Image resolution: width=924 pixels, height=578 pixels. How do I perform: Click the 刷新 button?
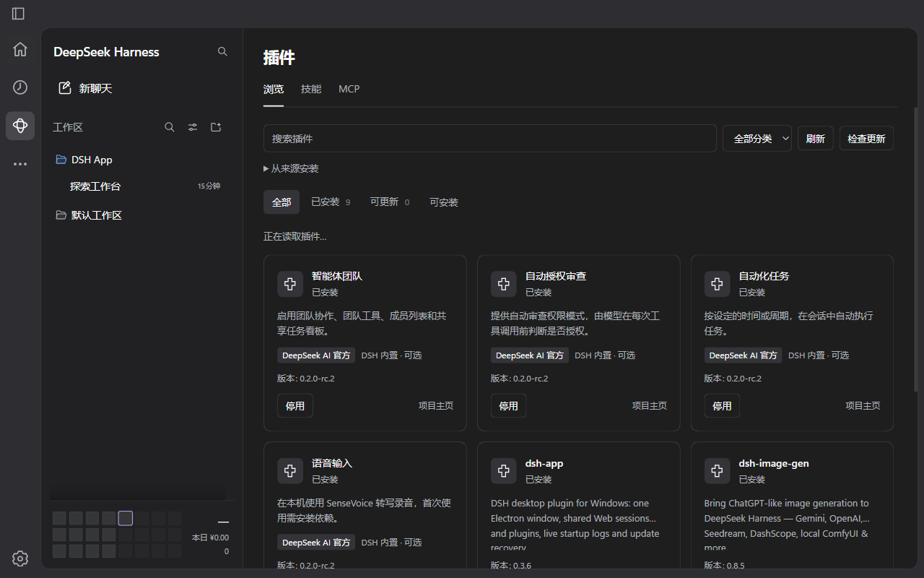tap(816, 139)
